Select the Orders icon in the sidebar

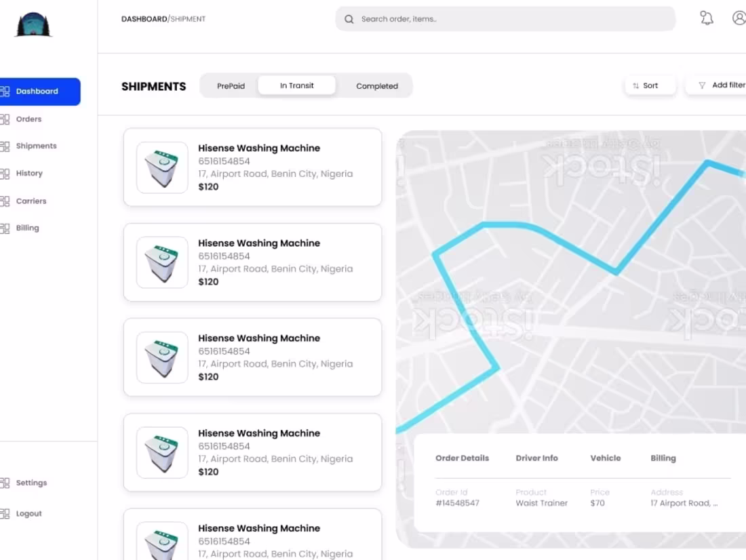pyautogui.click(x=6, y=119)
